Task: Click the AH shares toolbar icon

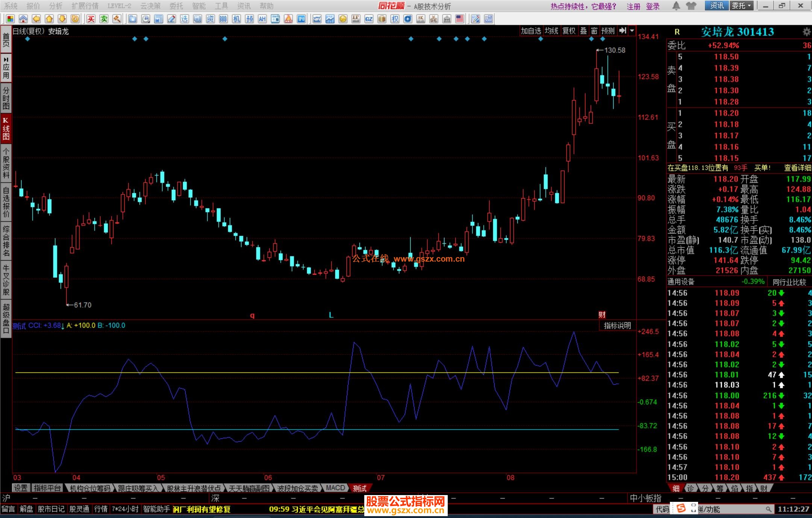Action: coord(262,19)
